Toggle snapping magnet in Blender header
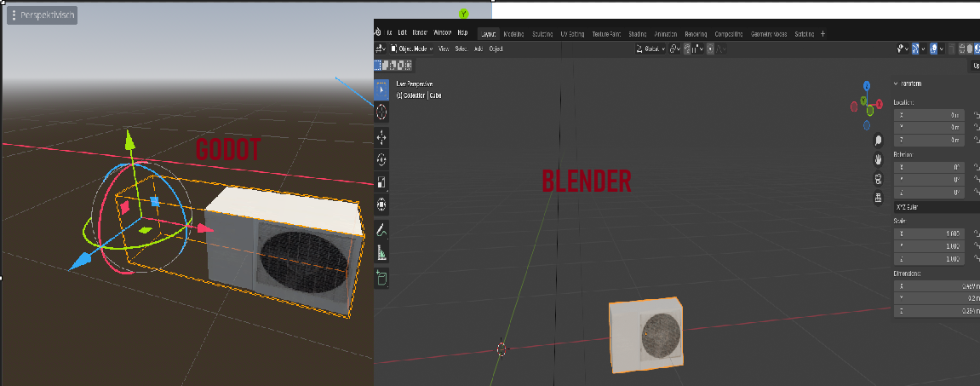The image size is (980, 386). [687, 49]
